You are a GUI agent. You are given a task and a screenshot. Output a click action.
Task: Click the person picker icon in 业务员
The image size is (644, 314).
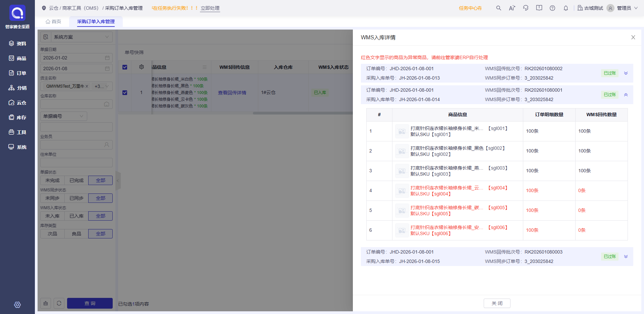(107, 145)
